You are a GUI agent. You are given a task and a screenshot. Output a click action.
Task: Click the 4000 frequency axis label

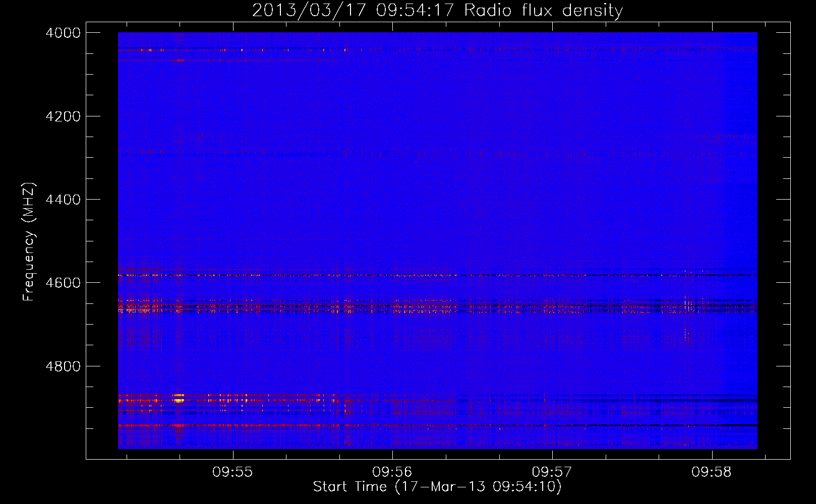(63, 33)
